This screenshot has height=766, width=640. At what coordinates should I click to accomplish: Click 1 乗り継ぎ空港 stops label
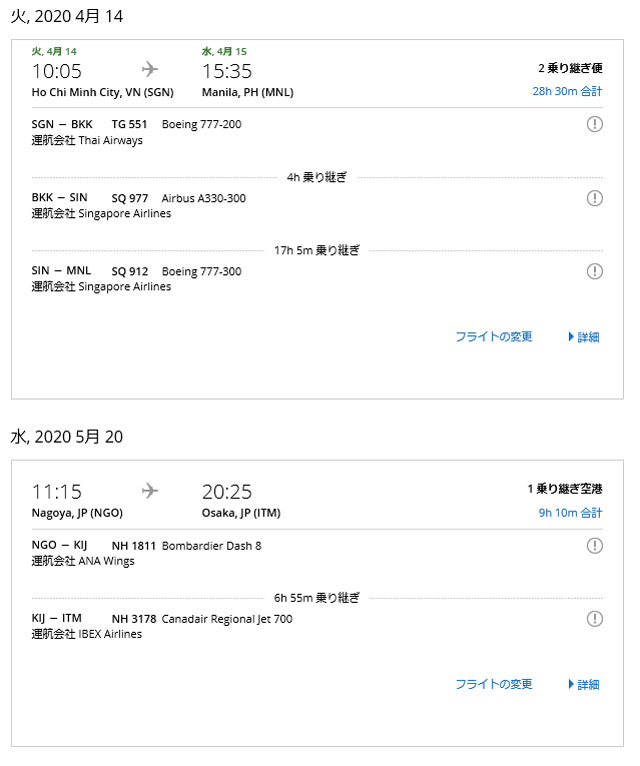coord(565,489)
